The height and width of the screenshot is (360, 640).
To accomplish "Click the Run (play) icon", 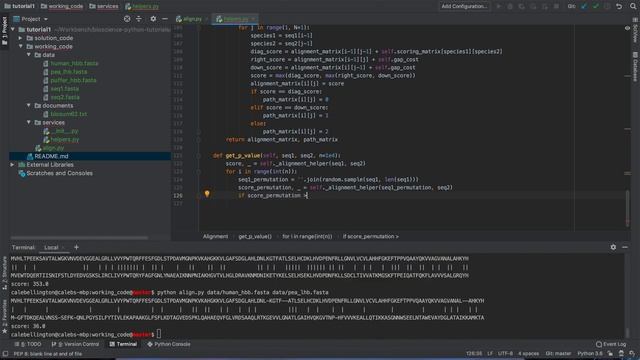I will [498, 6].
